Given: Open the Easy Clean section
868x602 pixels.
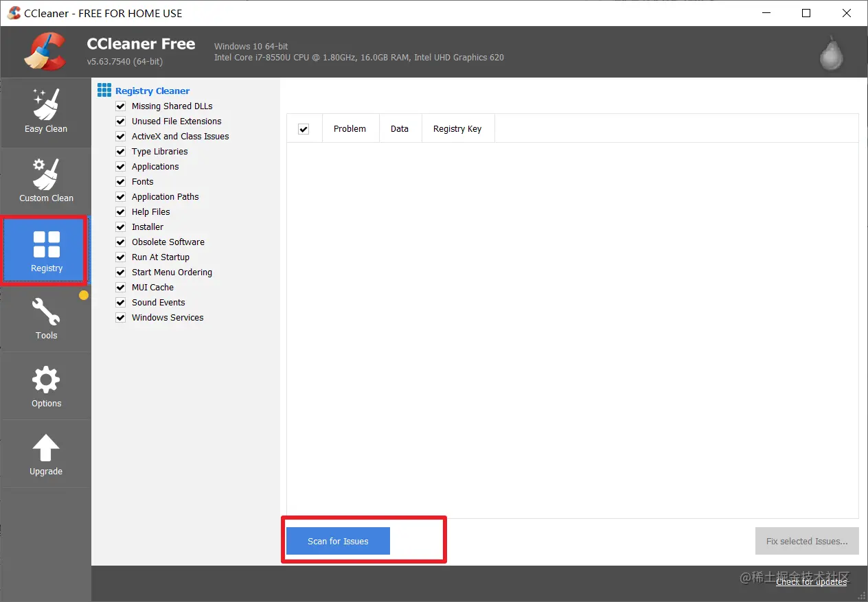Looking at the screenshot, I should (x=46, y=113).
